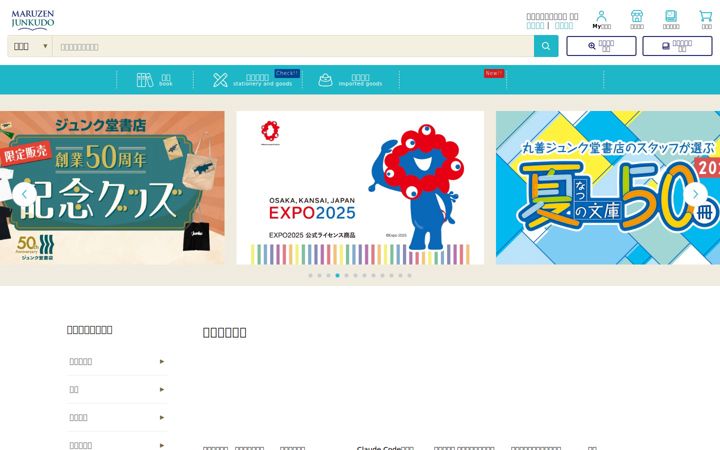Viewport: 720px width, 450px height.
Task: Click the teal magnifier search button
Action: coord(546,46)
